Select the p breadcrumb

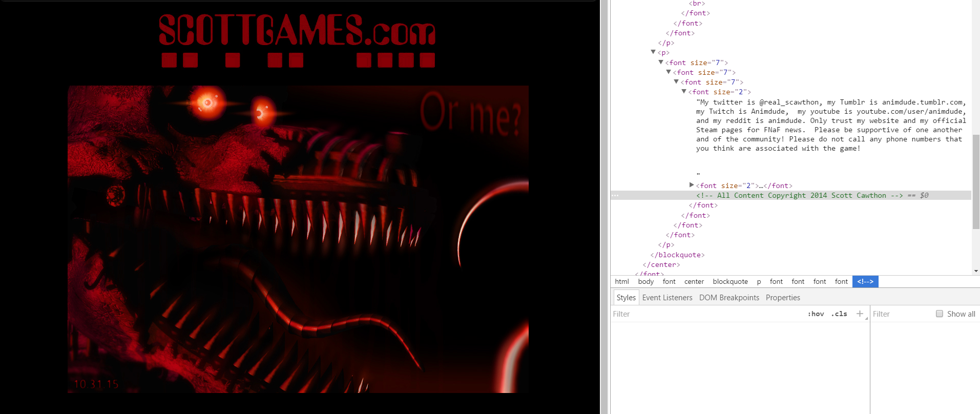coord(759,281)
